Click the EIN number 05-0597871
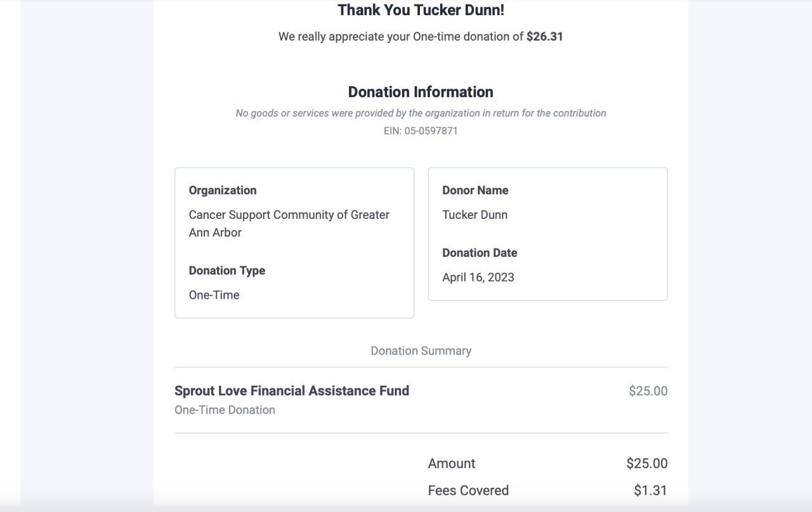 (x=421, y=131)
